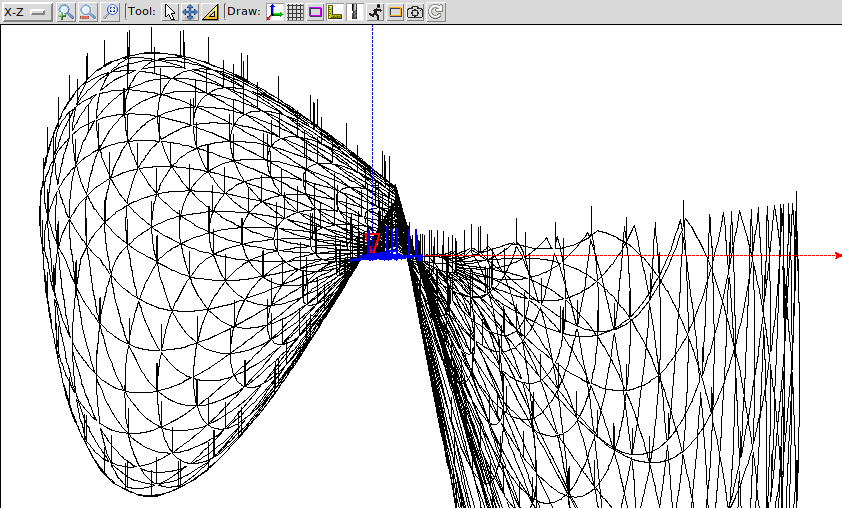Toggle drawing of the coordinate axes

[275, 12]
